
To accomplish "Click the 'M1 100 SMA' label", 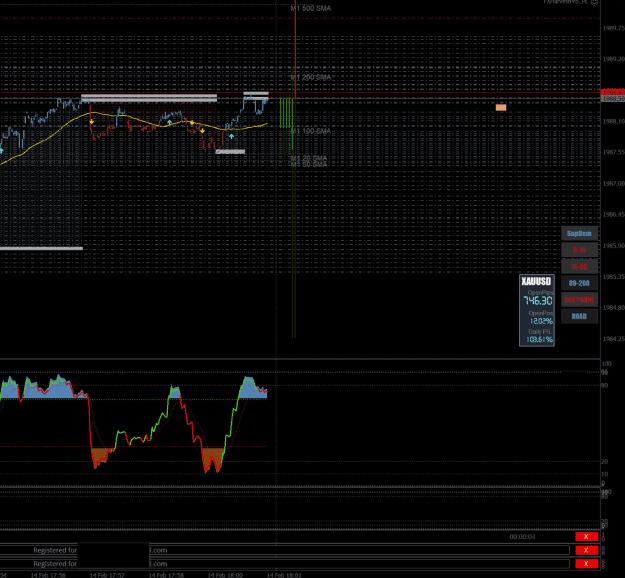I will [x=311, y=131].
